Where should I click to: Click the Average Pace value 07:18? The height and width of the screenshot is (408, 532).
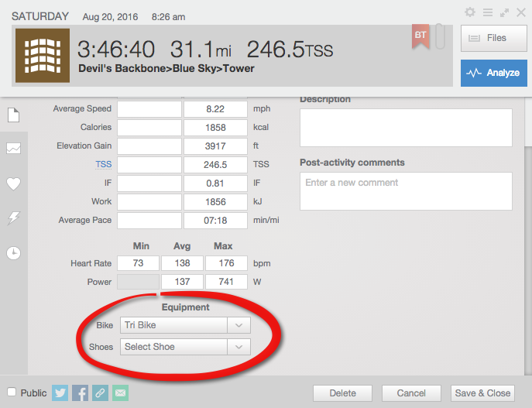pos(215,221)
